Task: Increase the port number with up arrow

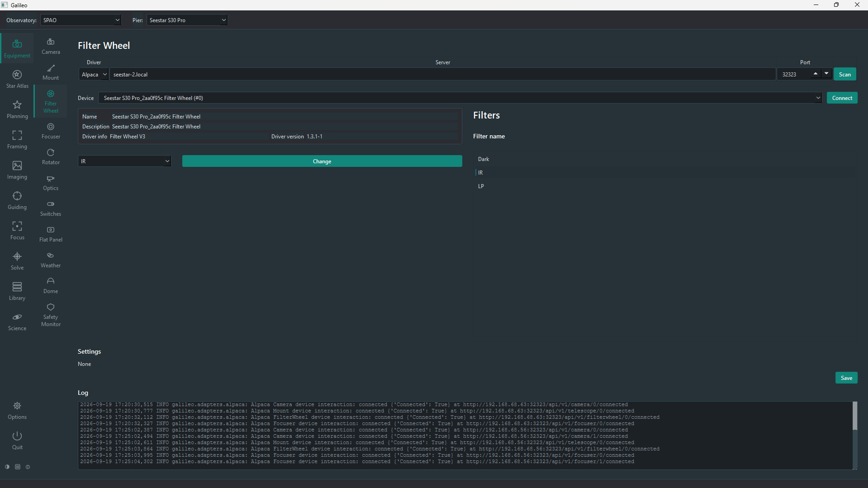Action: coord(816,74)
